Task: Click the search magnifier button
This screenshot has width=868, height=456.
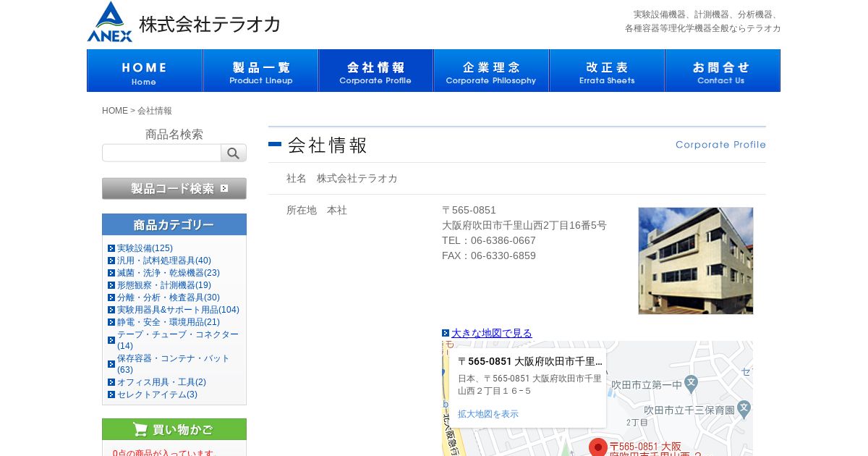Action: tap(234, 153)
